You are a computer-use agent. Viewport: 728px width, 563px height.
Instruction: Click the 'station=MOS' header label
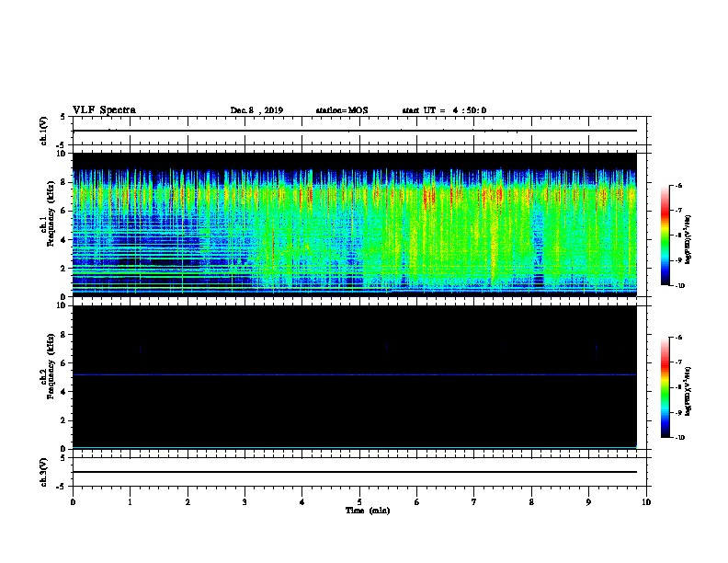[x=342, y=110]
